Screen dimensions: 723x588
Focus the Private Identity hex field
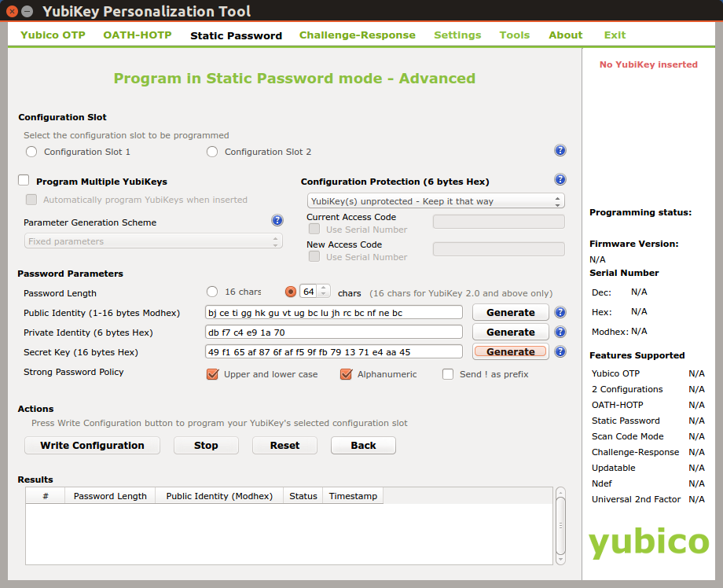334,332
